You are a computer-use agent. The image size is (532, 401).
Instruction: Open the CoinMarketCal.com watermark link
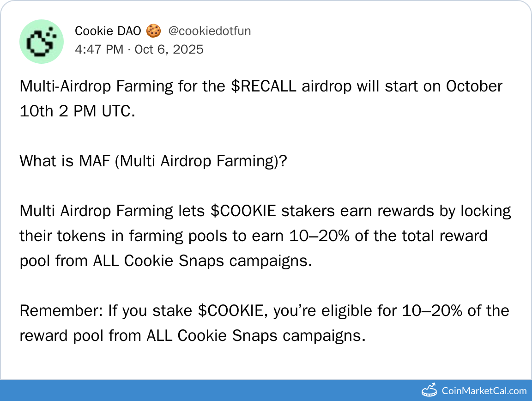[484, 391]
